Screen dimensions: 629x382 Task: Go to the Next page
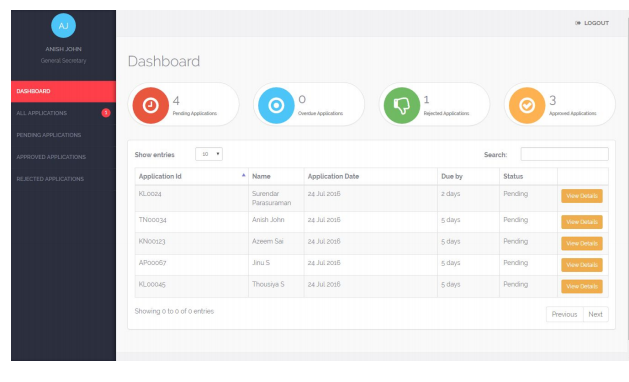tap(596, 314)
